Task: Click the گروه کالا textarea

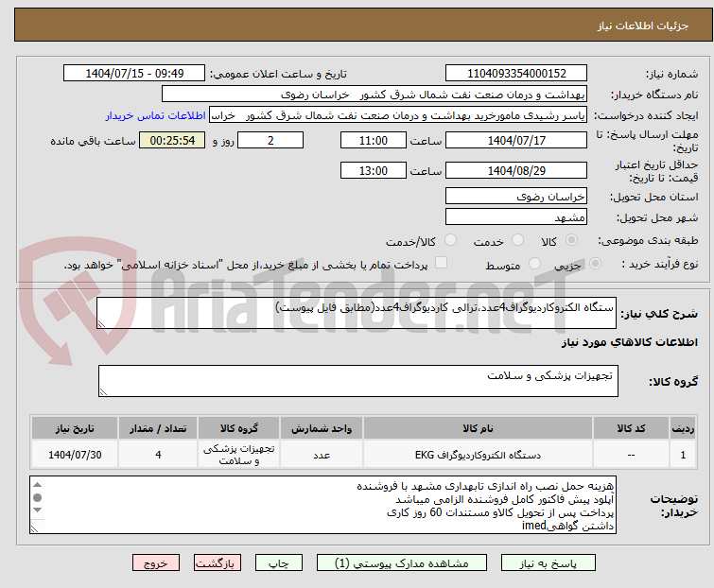Action: coord(357,381)
